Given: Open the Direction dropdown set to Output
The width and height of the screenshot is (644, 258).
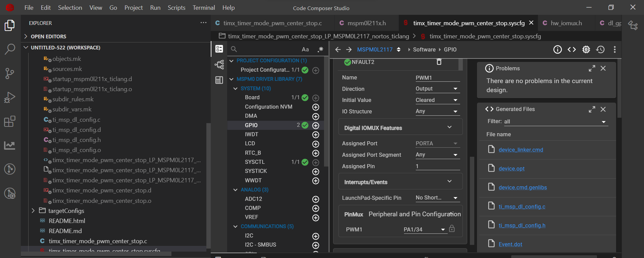Looking at the screenshot, I should [x=437, y=89].
